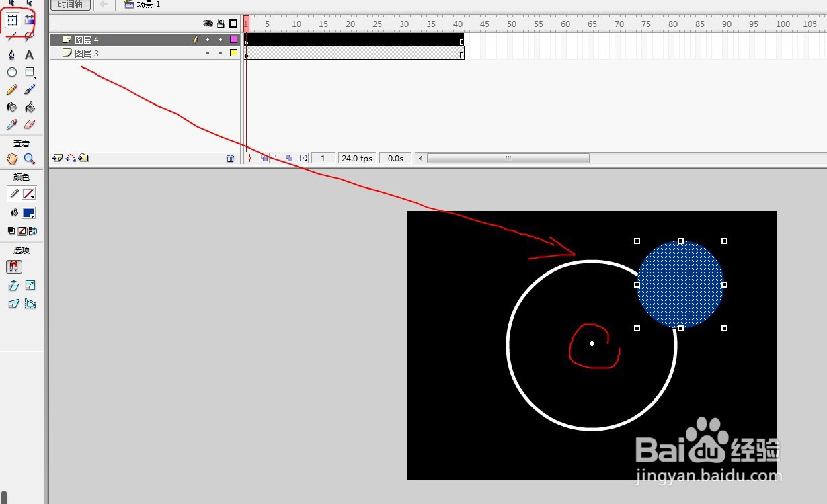This screenshot has height=504, width=827.
Task: Select the Eraser tool
Action: click(30, 124)
